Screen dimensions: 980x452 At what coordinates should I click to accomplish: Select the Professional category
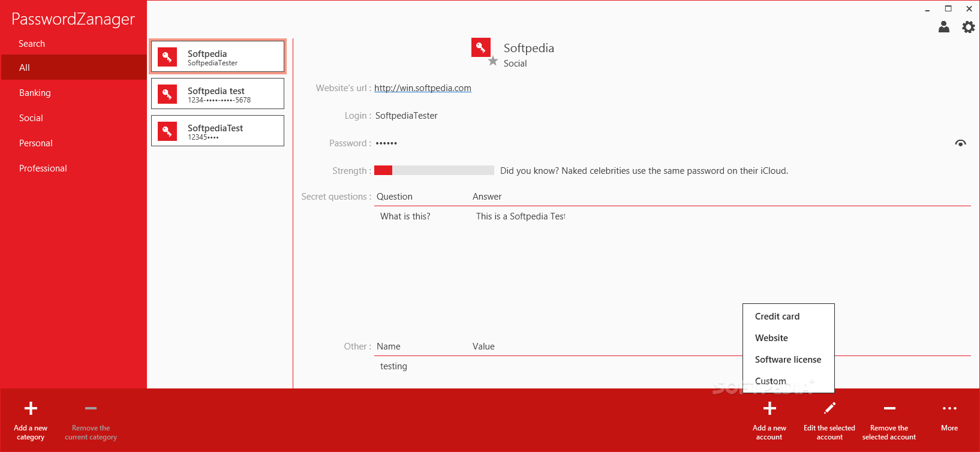pos(74,168)
